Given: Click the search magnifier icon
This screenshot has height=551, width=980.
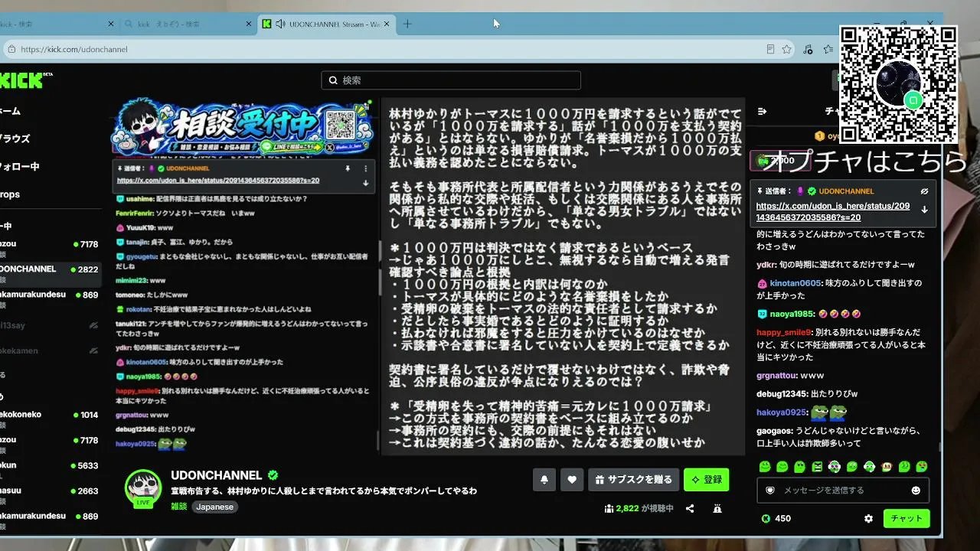Looking at the screenshot, I should click(333, 80).
